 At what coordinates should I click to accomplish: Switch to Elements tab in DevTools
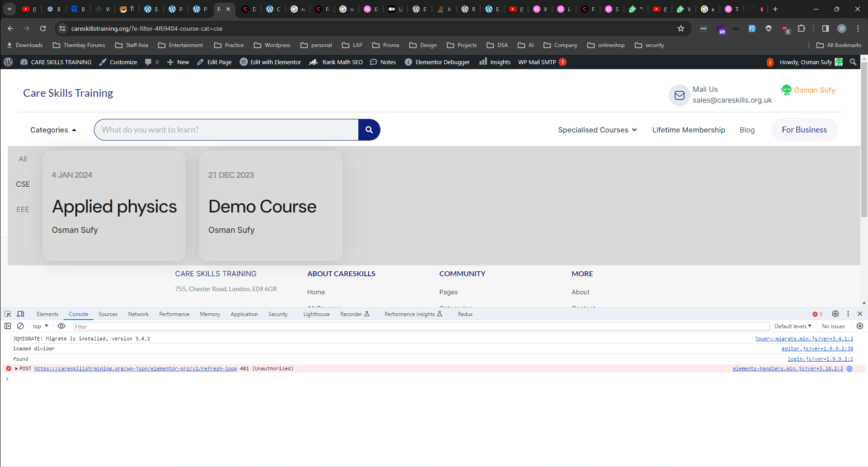coord(47,314)
